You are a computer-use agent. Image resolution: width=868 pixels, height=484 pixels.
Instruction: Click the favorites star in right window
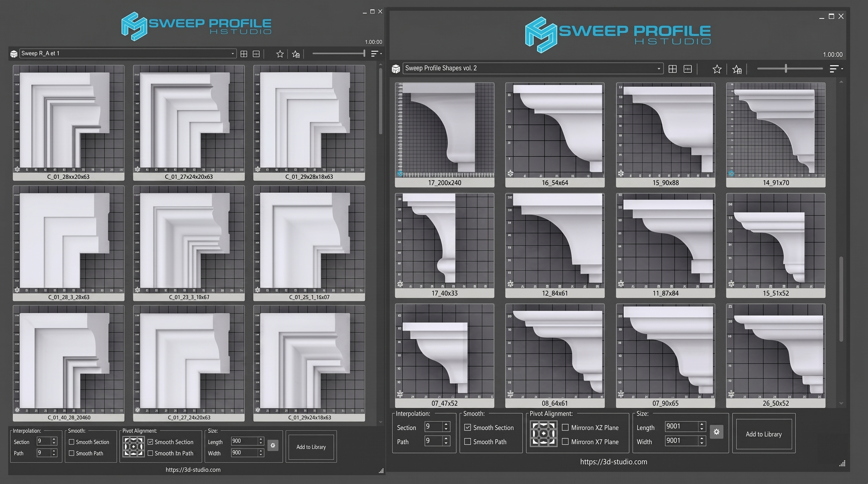click(x=717, y=69)
